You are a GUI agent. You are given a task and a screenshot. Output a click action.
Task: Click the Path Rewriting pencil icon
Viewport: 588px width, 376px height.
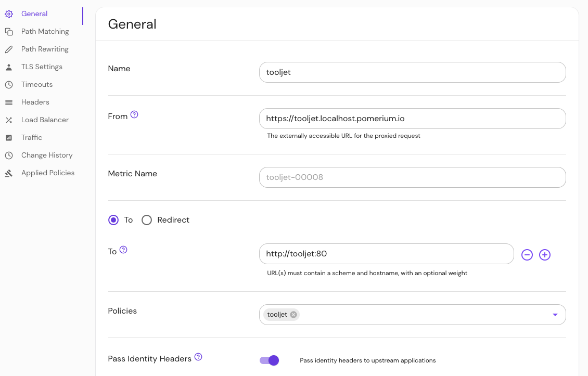9,49
